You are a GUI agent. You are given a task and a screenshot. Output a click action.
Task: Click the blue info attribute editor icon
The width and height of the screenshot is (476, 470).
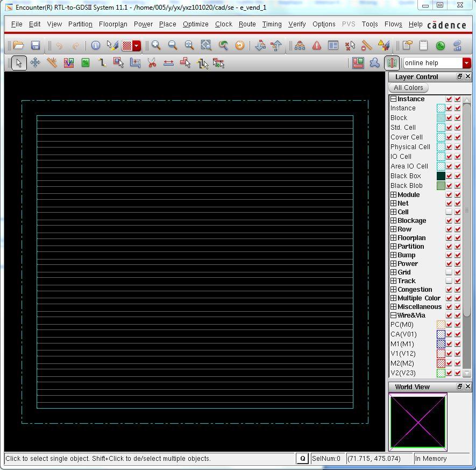(95, 46)
